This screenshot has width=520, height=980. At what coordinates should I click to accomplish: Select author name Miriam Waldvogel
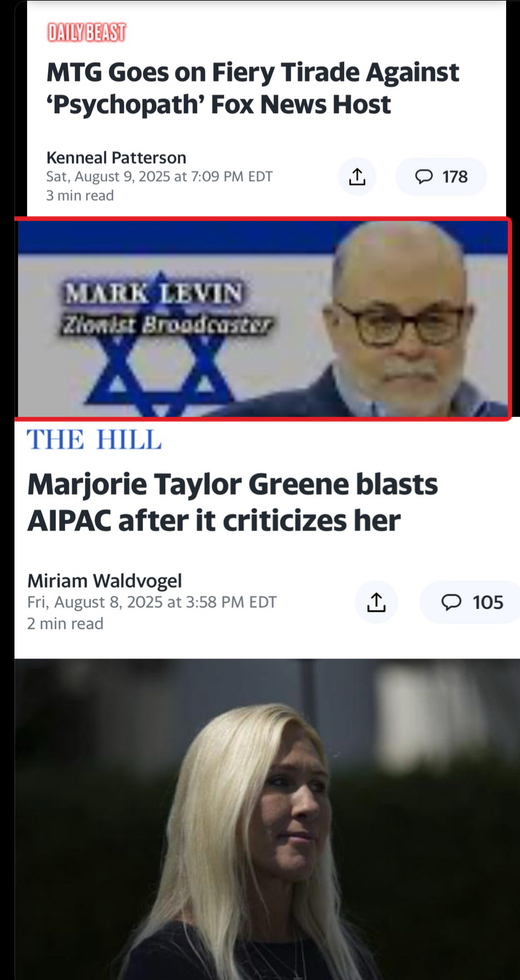104,581
